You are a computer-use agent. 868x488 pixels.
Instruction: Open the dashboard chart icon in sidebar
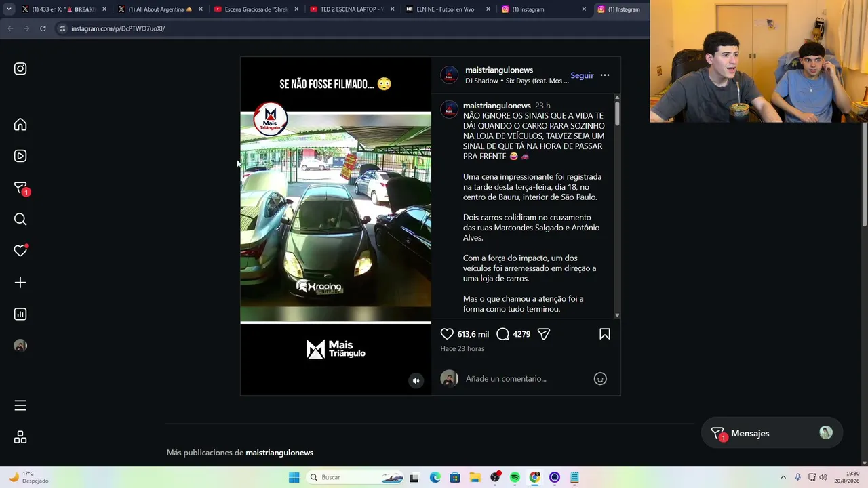20,314
